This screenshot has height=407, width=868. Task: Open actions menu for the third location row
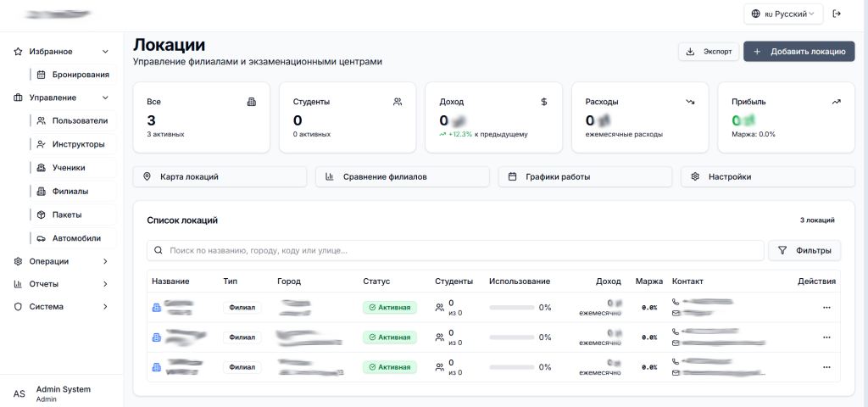click(826, 367)
